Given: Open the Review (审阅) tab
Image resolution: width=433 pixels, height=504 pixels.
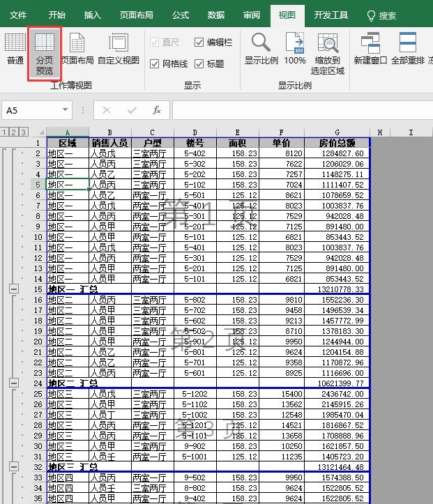Looking at the screenshot, I should [252, 15].
